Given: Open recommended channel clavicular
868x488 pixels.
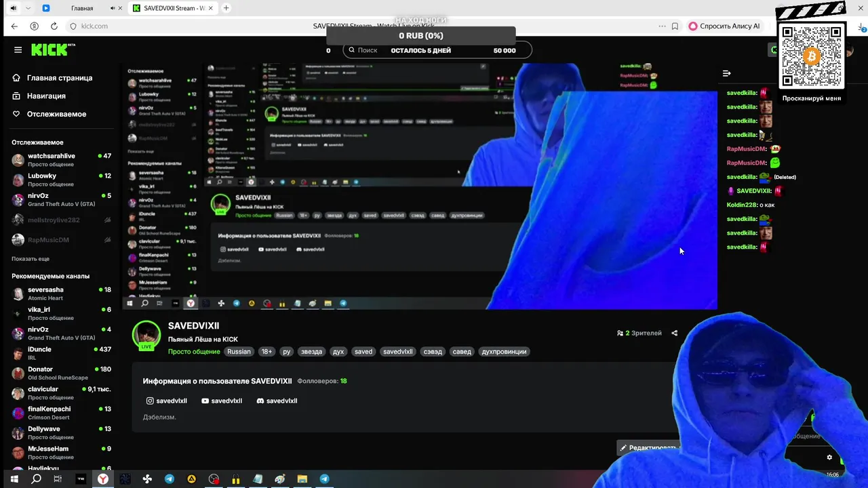Looking at the screenshot, I should coord(61,393).
